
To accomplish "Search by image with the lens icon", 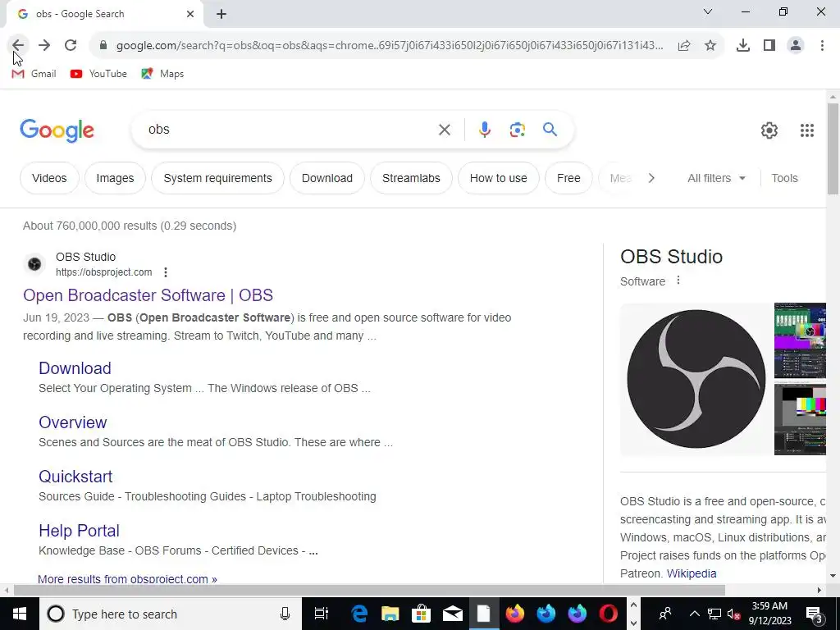I will point(517,130).
